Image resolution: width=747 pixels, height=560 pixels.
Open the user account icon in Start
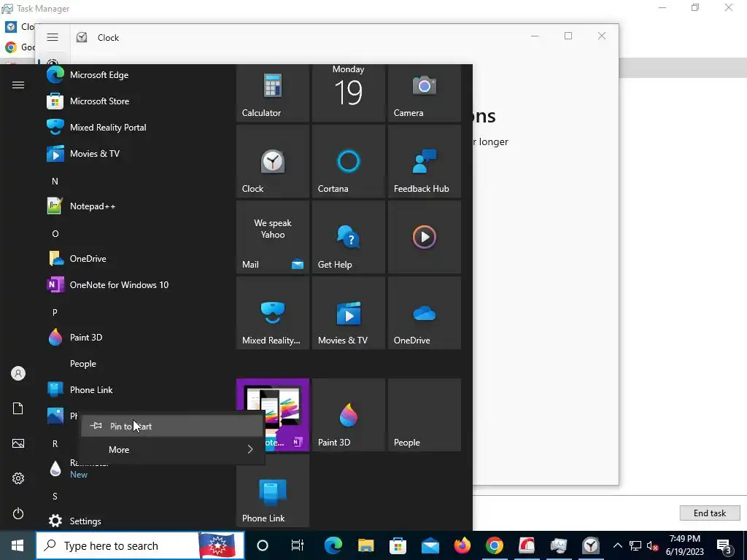[18, 373]
